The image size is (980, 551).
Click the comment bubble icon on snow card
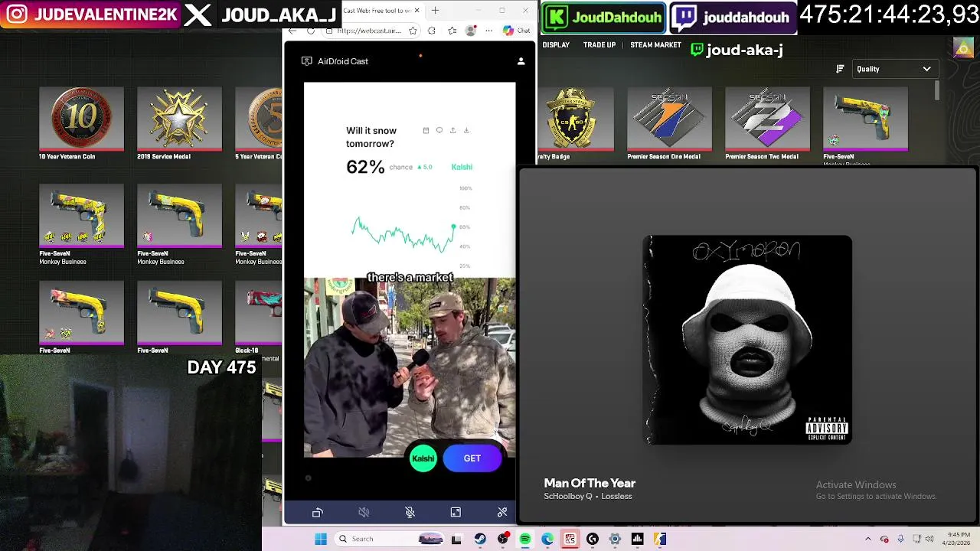point(439,130)
